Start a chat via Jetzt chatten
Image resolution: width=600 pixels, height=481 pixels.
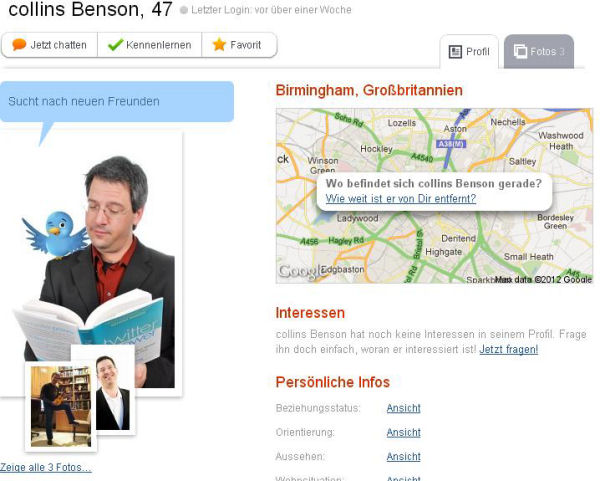point(50,45)
